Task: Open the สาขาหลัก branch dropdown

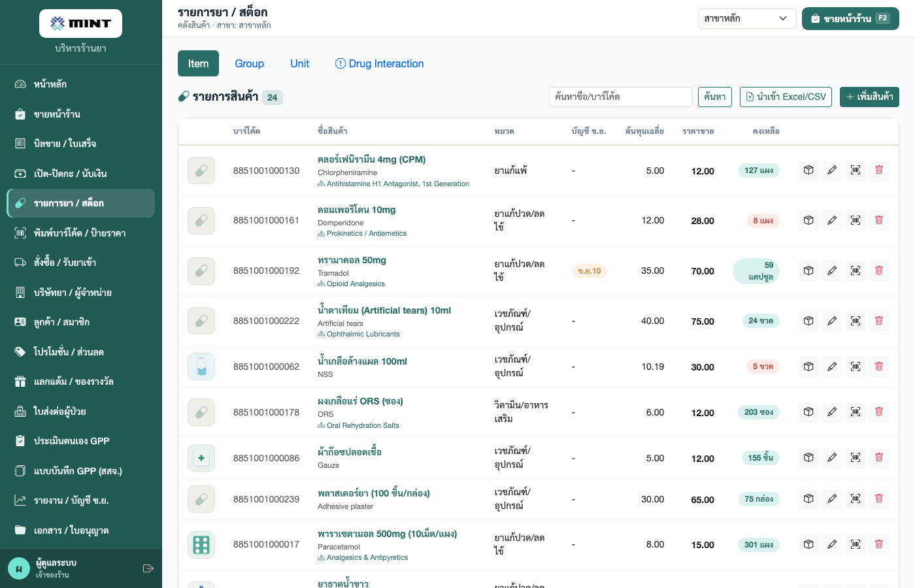Action: [747, 18]
